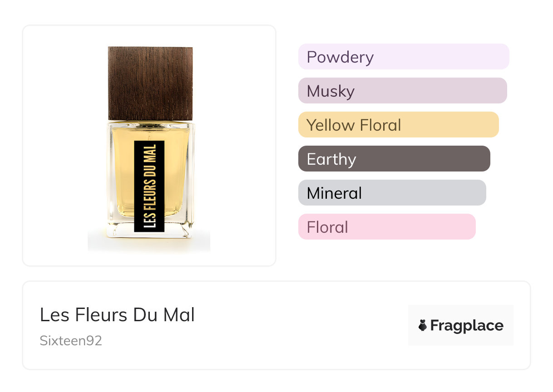
Task: Click the wooden cap of the bottle
Action: coord(150,83)
